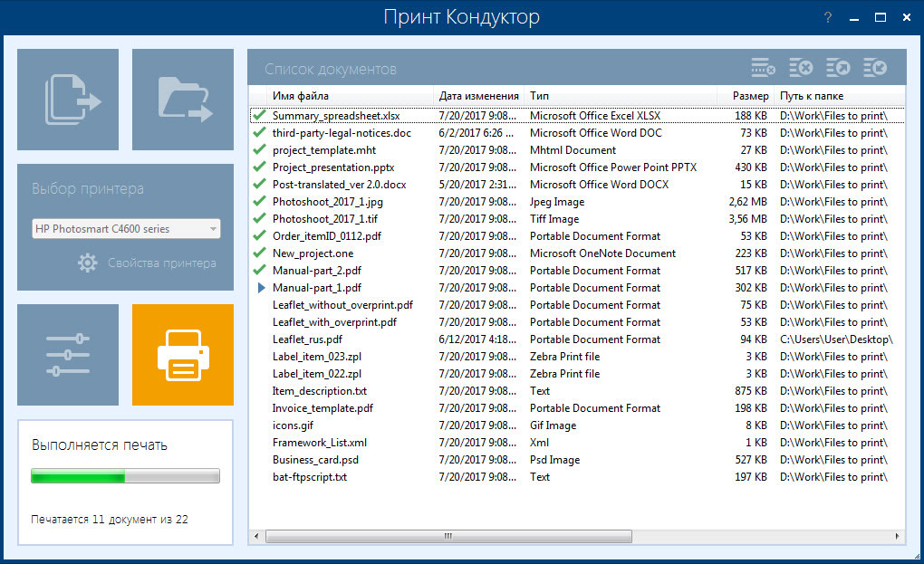924x564 pixels.
Task: Click the 5/20/2017 2:31 date cell
Action: click(x=477, y=185)
